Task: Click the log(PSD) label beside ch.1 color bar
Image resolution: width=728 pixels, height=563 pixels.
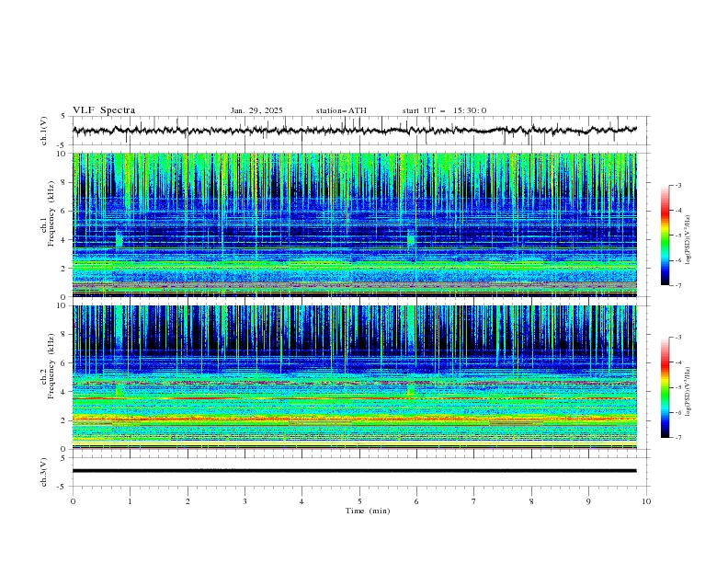Action: tap(688, 240)
